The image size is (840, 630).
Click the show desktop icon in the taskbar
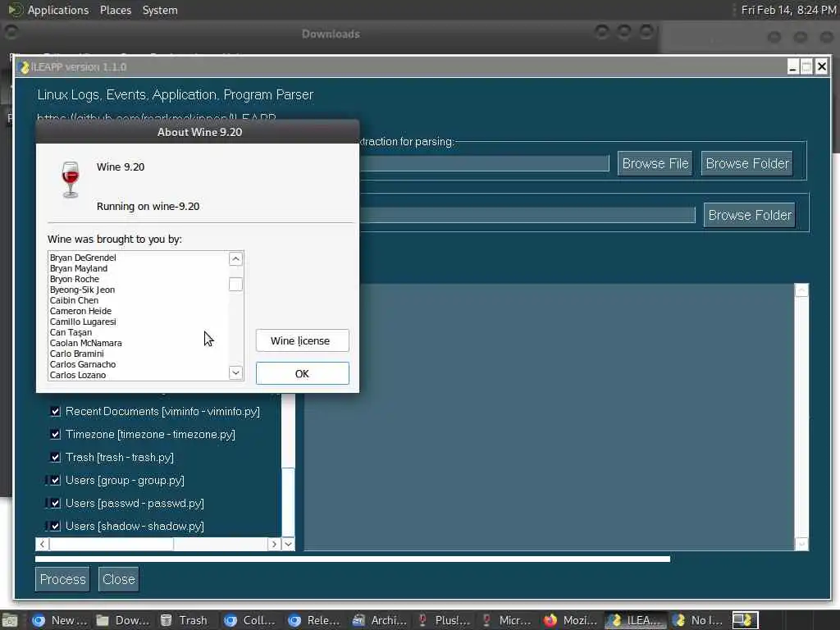[10, 621]
